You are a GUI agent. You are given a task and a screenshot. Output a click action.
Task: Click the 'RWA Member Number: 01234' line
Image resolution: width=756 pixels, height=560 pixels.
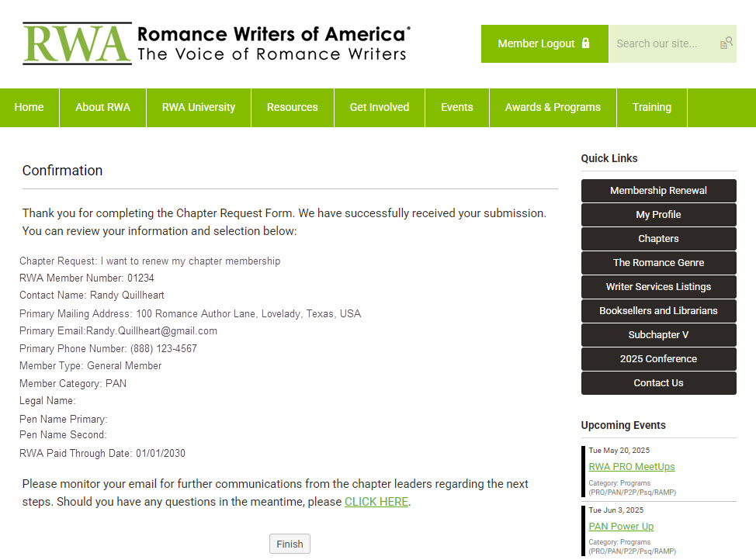[x=87, y=278]
